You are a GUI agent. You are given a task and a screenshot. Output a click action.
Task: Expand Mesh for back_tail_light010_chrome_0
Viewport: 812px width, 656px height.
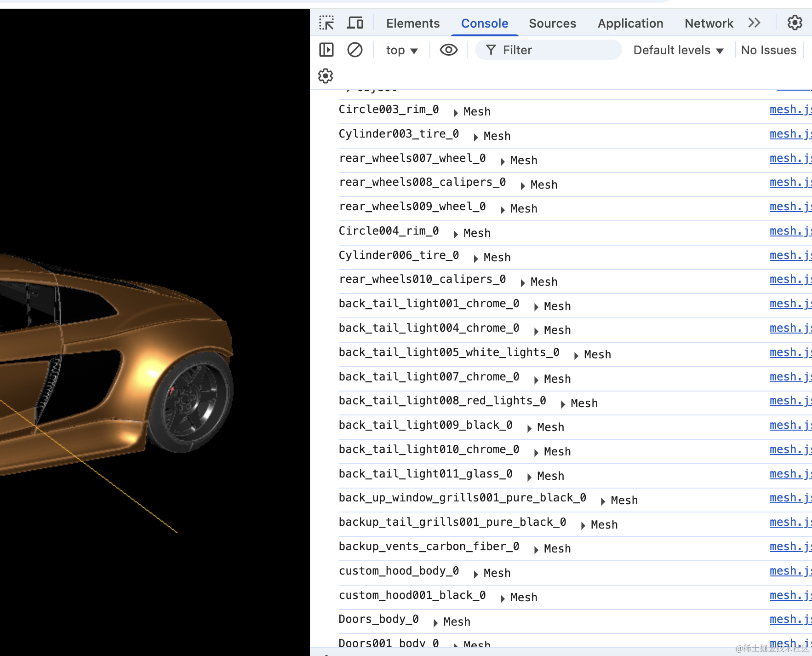536,453
